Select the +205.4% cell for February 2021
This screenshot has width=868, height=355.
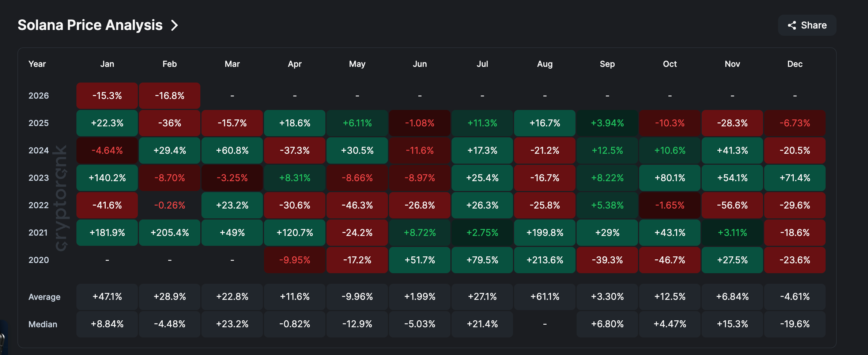pyautogui.click(x=169, y=233)
